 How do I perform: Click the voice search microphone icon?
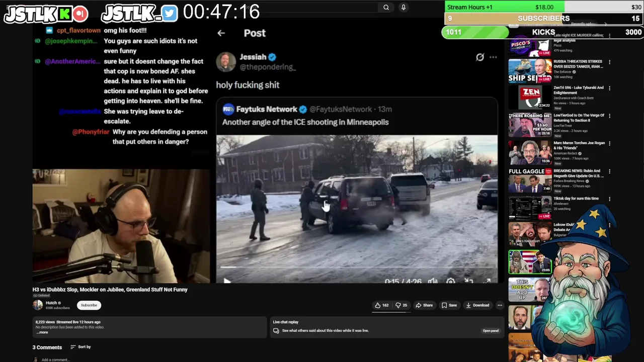403,7
